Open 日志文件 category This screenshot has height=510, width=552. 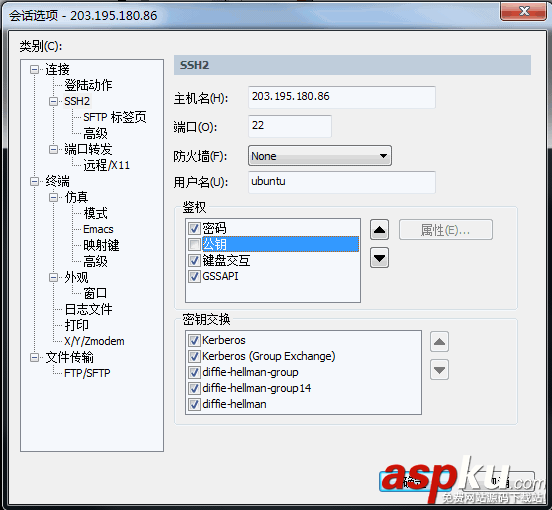(88, 309)
